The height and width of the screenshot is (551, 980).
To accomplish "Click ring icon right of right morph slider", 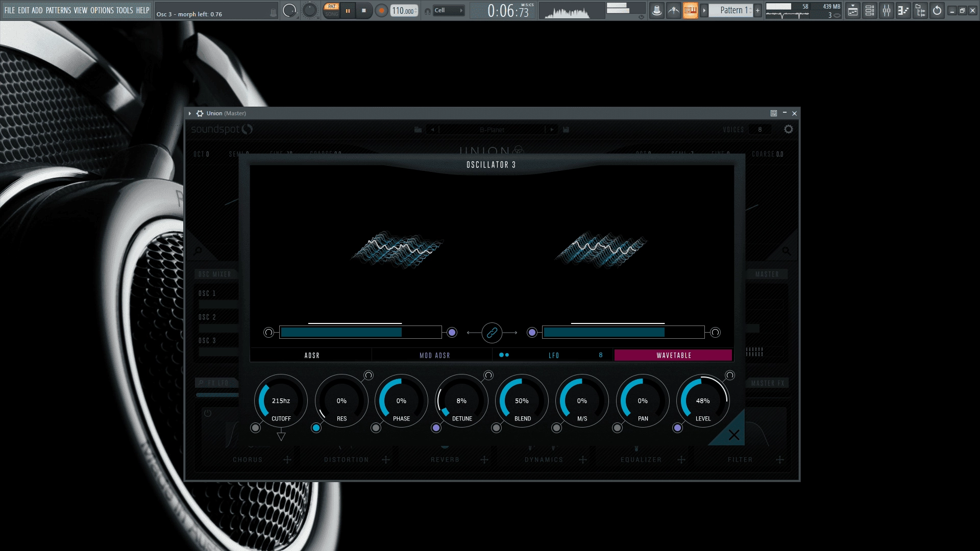I will (x=716, y=333).
